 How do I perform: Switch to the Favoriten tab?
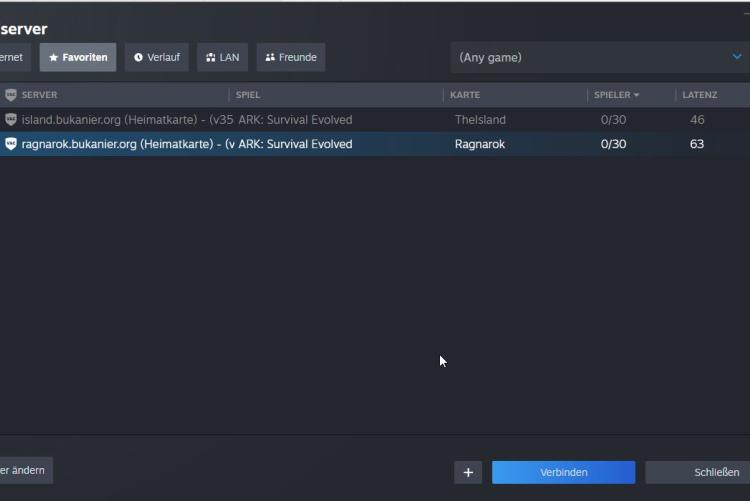[x=78, y=57]
